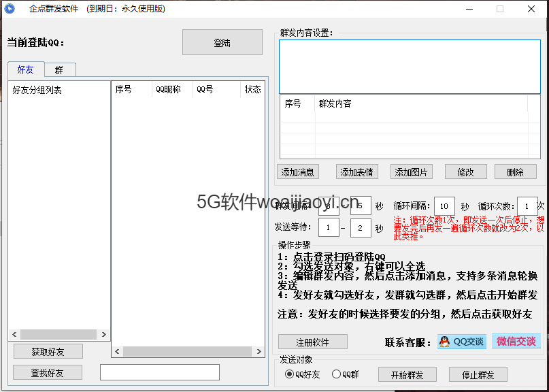Minimize the 企点群发软件 window
The image size is (549, 392).
point(469,9)
